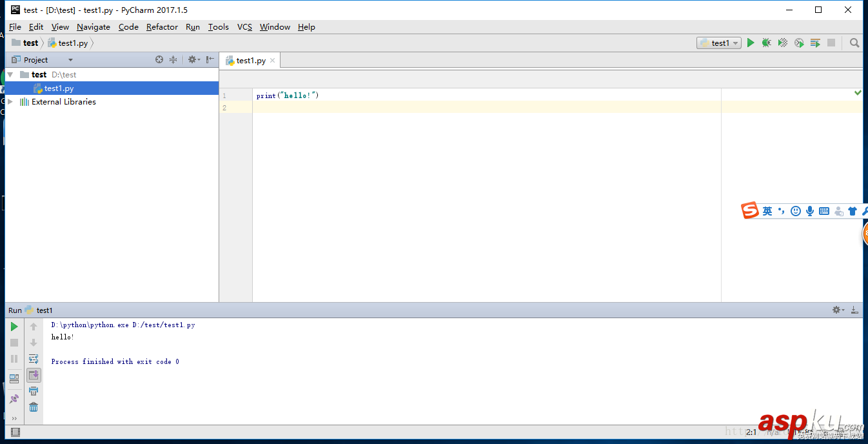
Task: Start debugging test1 with the bug icon
Action: (766, 43)
